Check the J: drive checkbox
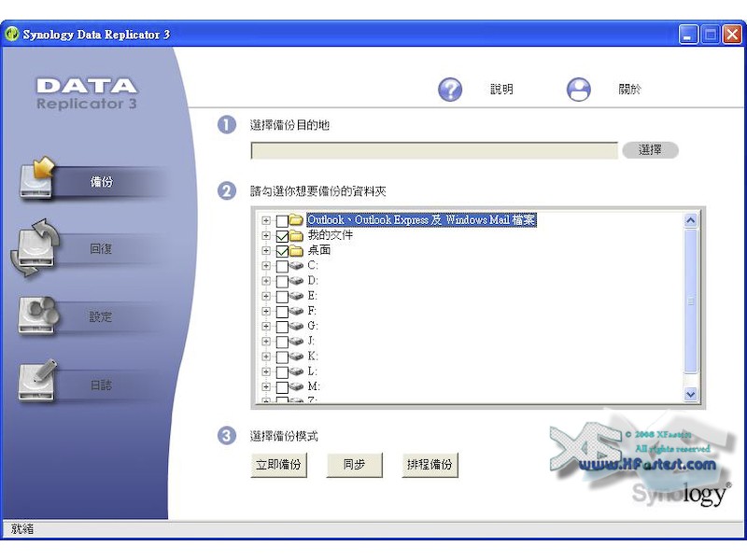The height and width of the screenshot is (560, 747). point(282,342)
